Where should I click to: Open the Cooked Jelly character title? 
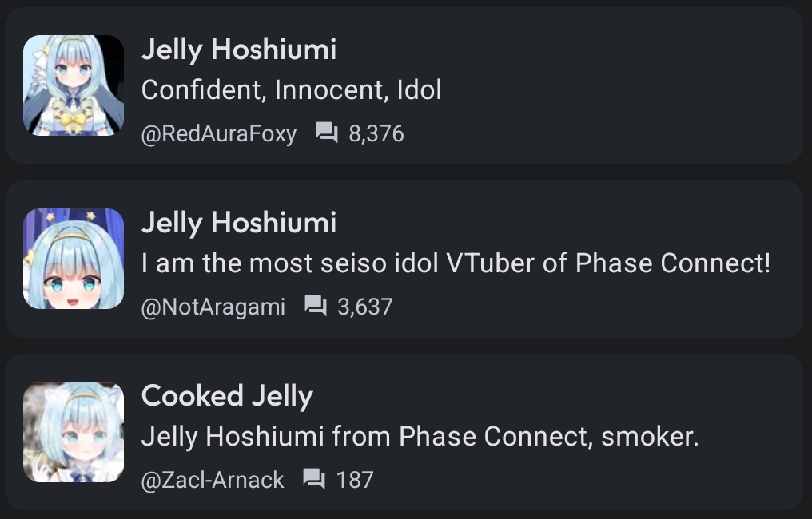(227, 396)
